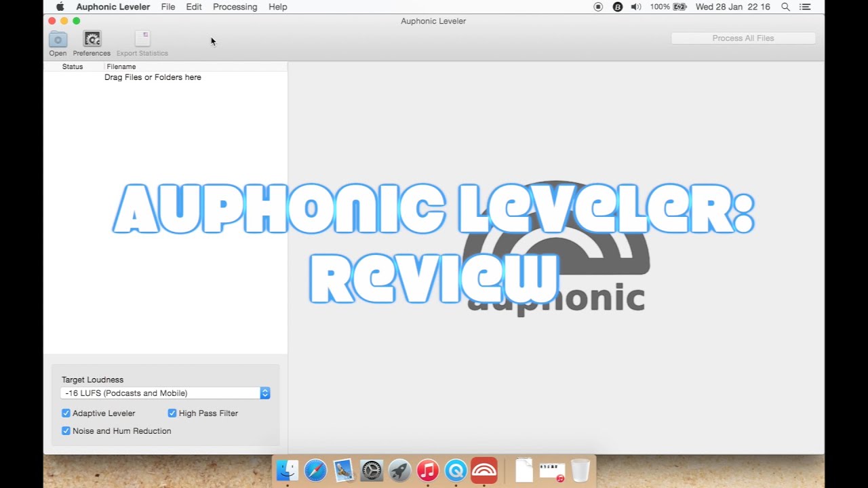Open QuickTime Player in the dock
The width and height of the screenshot is (868, 488).
coord(456,470)
